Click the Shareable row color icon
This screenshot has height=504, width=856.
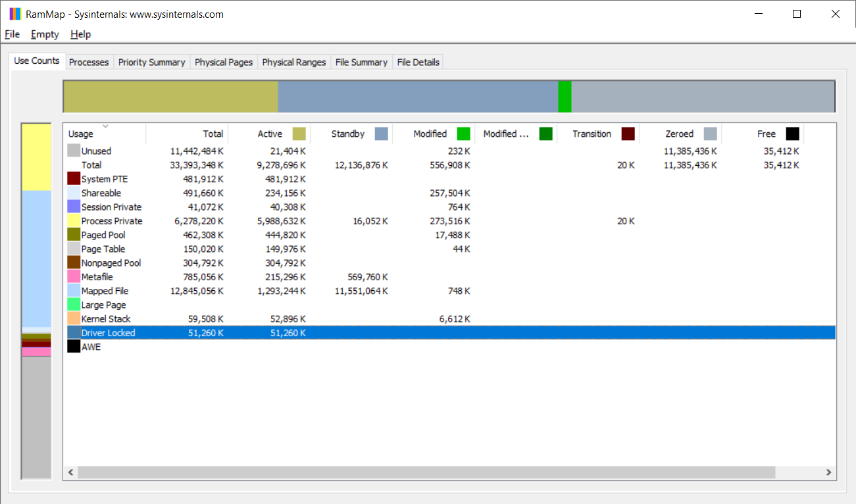pos(74,193)
